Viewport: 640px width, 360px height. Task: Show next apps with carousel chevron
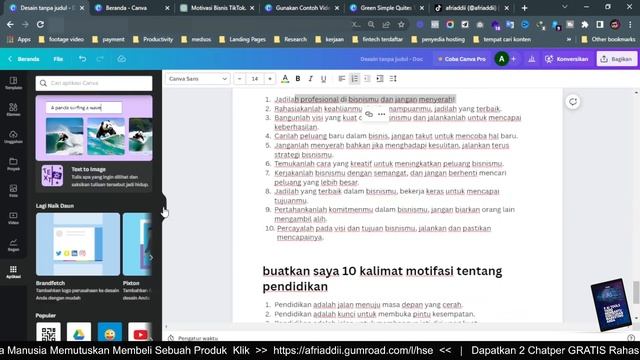(151, 258)
